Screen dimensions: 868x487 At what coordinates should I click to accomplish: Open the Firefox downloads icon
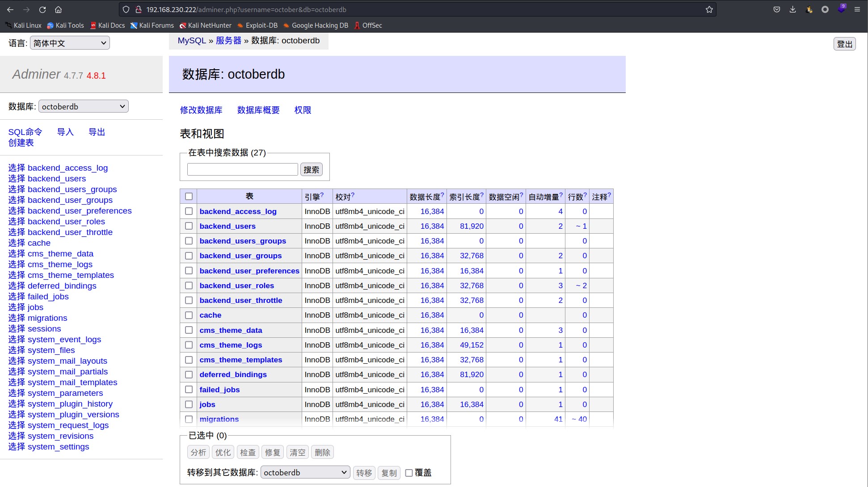coord(792,9)
